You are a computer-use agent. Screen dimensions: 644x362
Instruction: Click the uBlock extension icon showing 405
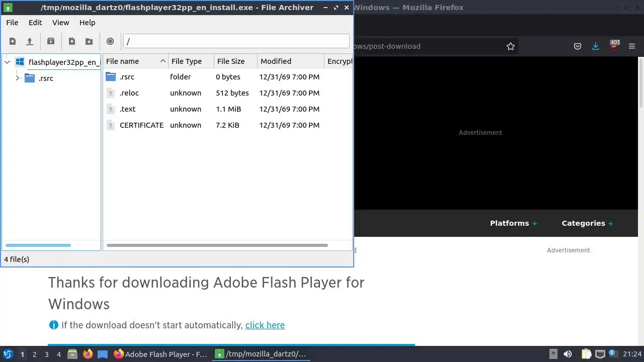click(614, 45)
